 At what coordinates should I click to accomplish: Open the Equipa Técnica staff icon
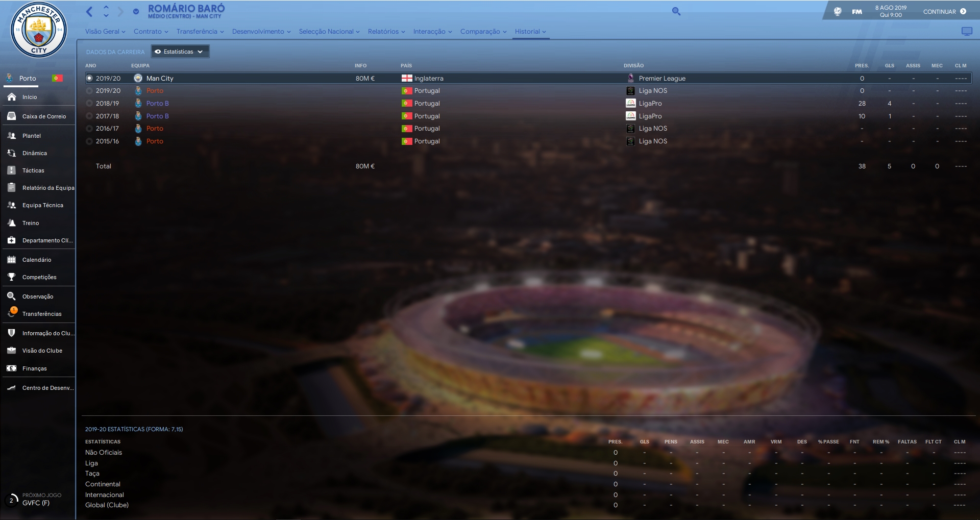[x=12, y=205]
